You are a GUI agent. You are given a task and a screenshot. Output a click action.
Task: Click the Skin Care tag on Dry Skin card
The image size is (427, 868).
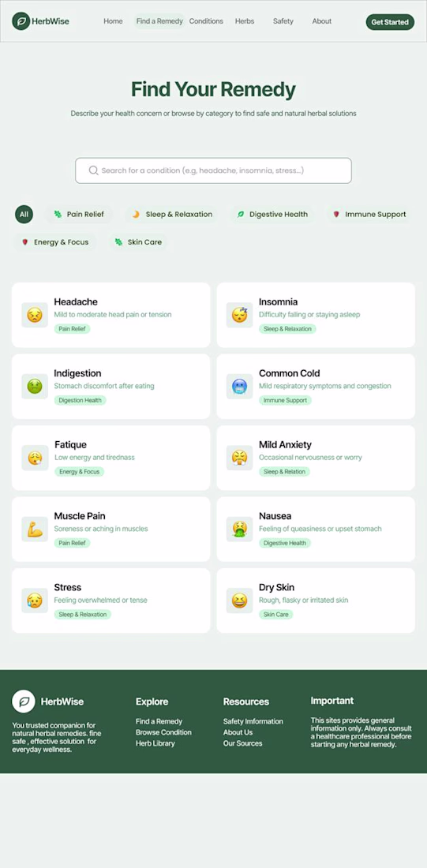(x=275, y=615)
